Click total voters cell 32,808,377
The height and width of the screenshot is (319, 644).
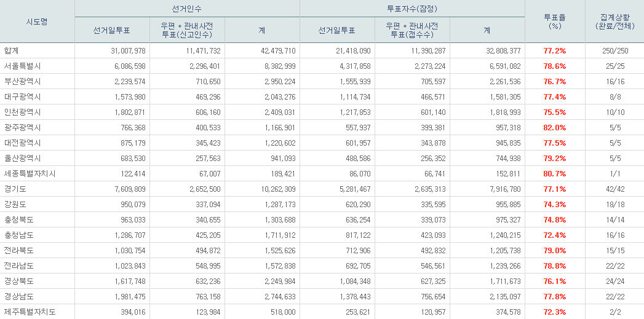[x=502, y=50]
